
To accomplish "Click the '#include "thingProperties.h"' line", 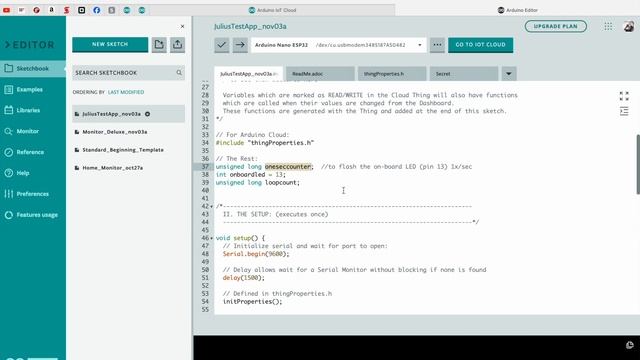I will (265, 143).
